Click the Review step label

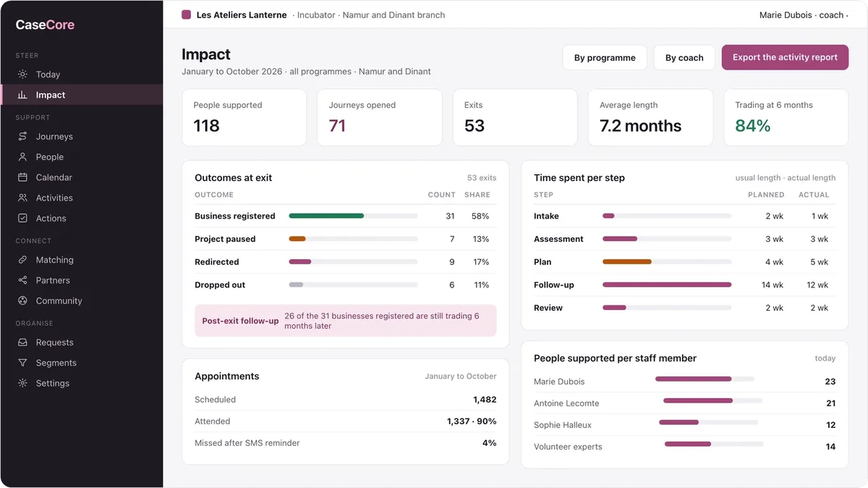click(x=548, y=308)
